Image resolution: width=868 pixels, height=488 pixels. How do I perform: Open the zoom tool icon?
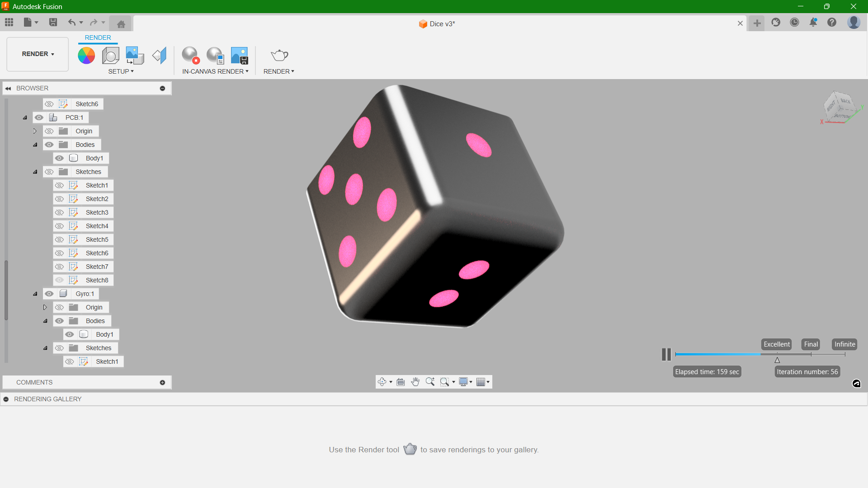[430, 382]
